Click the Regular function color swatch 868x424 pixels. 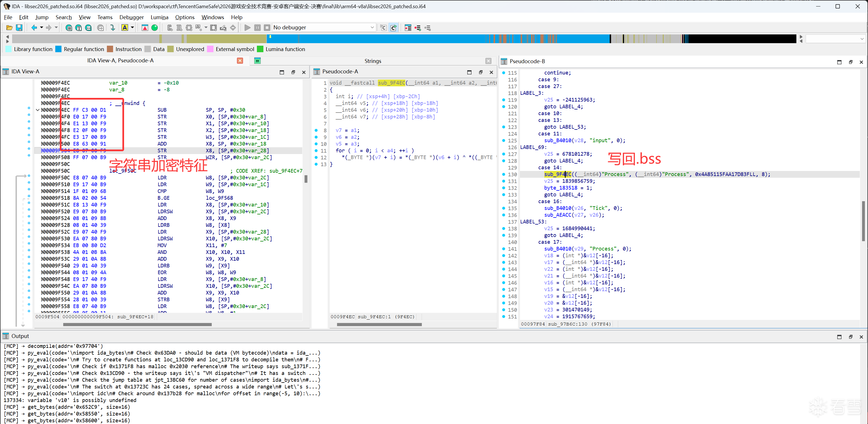point(58,49)
